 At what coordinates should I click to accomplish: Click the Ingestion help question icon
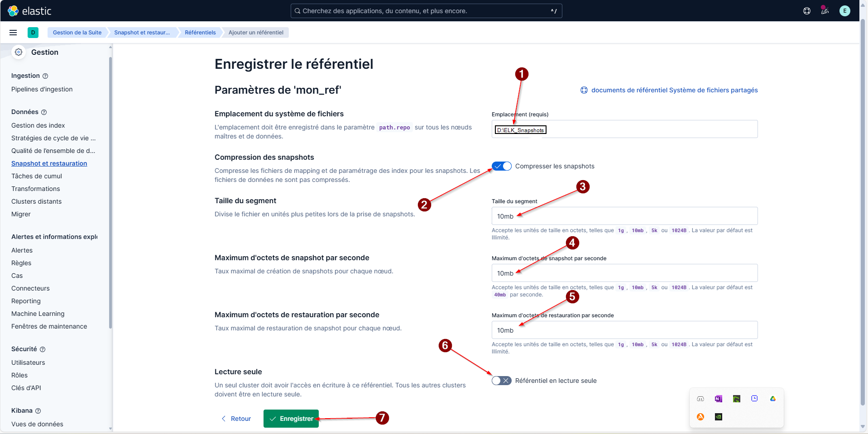tap(45, 76)
